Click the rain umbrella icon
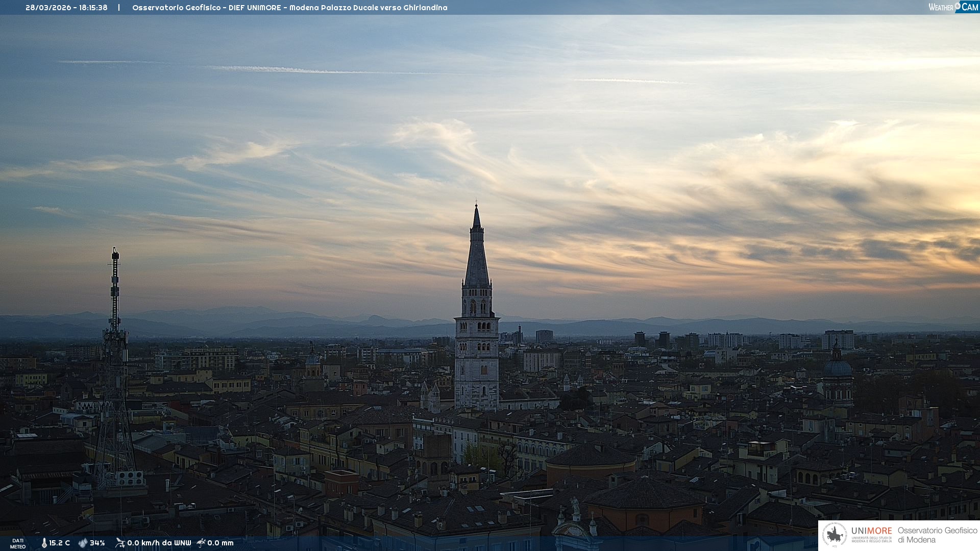 (x=201, y=543)
